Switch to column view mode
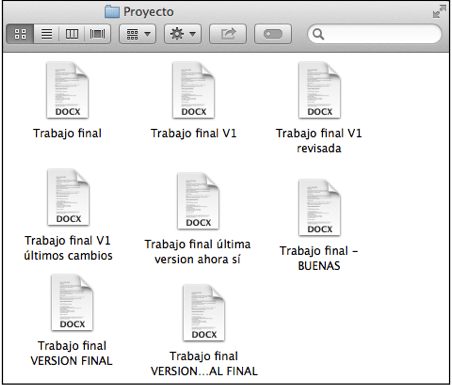Image resolution: width=452 pixels, height=385 pixels. tap(72, 34)
